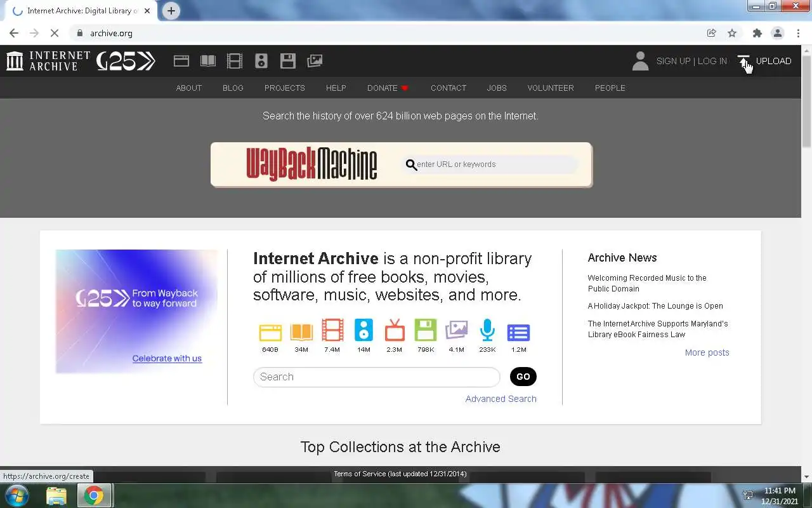The width and height of the screenshot is (812, 508).
Task: Click the page scrollbar down arrow
Action: click(806, 477)
